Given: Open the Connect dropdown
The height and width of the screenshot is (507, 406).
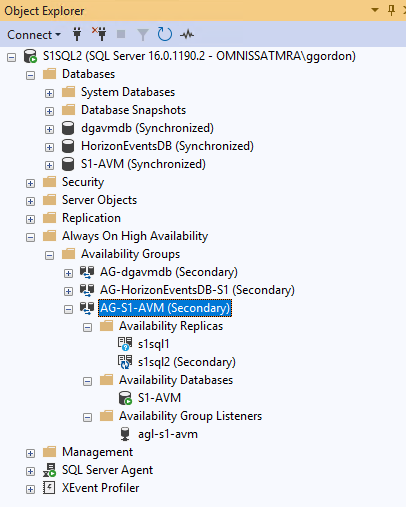Looking at the screenshot, I should [34, 35].
